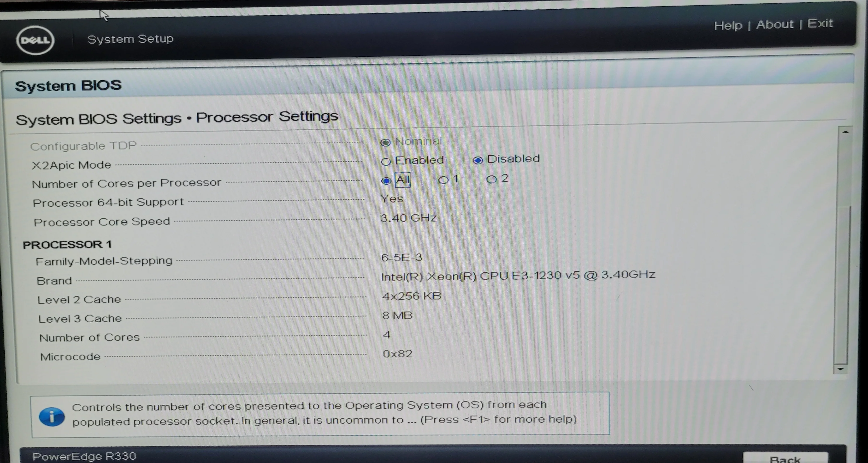Select All cores per processor
This screenshot has width=868, height=463.
(x=386, y=181)
